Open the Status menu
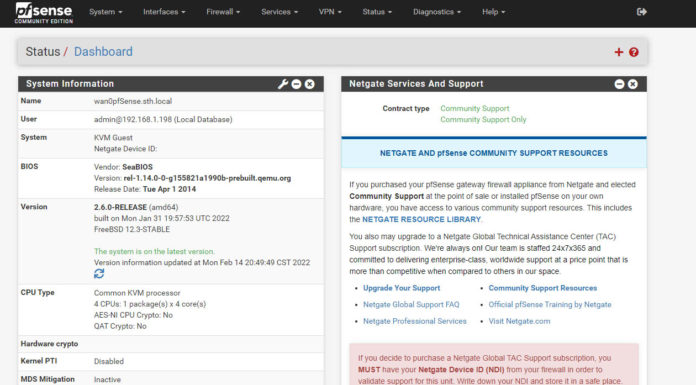This screenshot has width=696, height=385. (377, 12)
